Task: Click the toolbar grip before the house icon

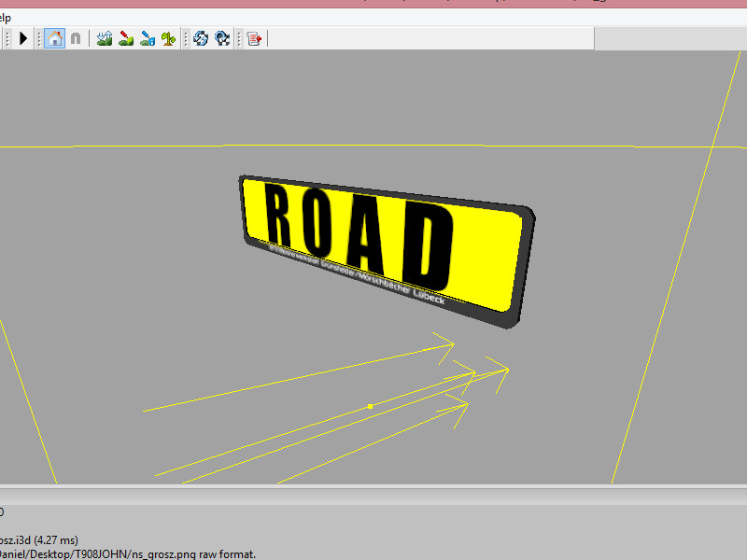Action: point(40,38)
